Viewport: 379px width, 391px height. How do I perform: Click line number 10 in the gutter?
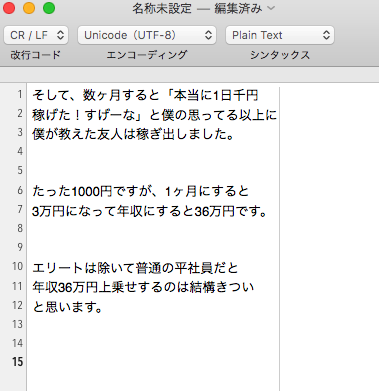(18, 266)
